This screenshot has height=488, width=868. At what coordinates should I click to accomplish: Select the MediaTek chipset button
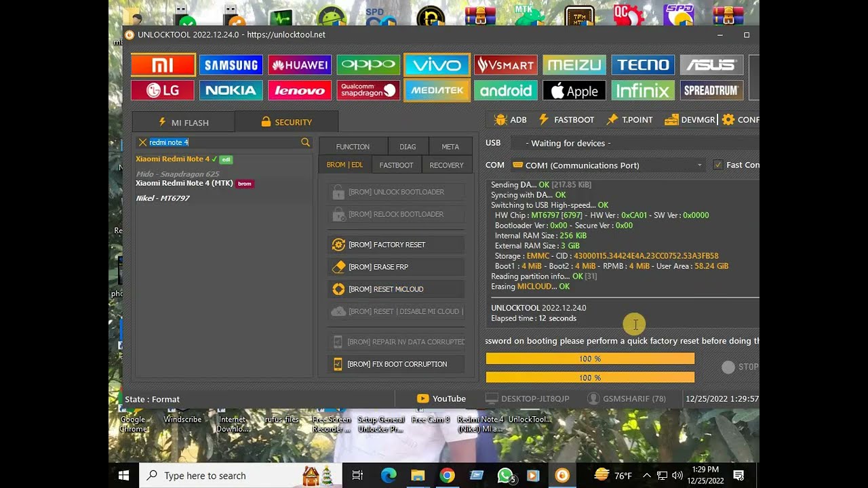437,90
